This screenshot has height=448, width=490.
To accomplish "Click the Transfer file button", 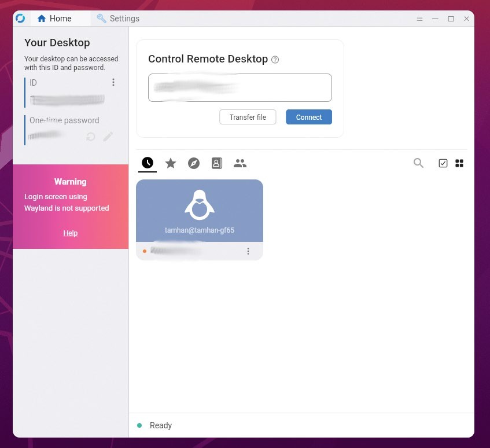I will [x=248, y=117].
